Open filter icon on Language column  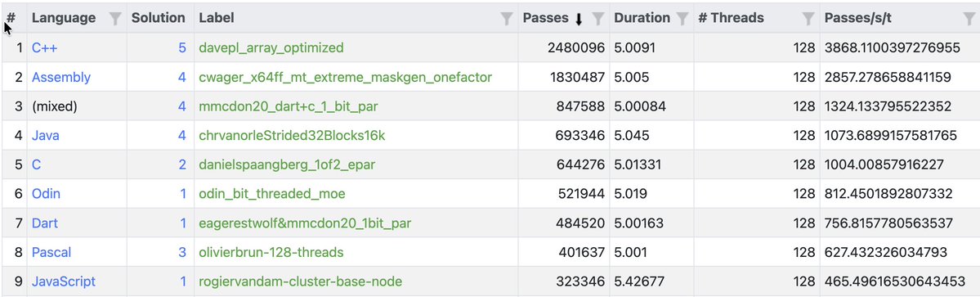click(115, 19)
